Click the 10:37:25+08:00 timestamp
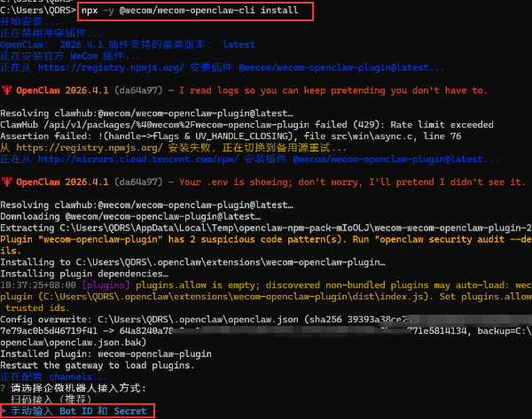Viewport: 532px width, 419px height. [37, 286]
